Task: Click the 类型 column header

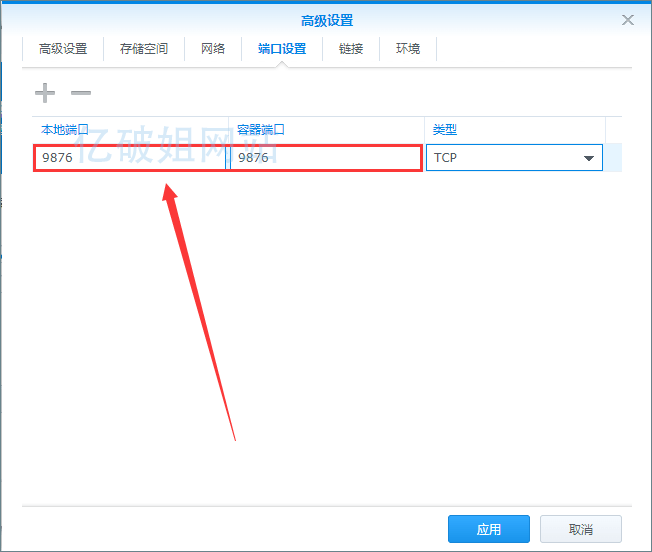Action: [x=515, y=130]
